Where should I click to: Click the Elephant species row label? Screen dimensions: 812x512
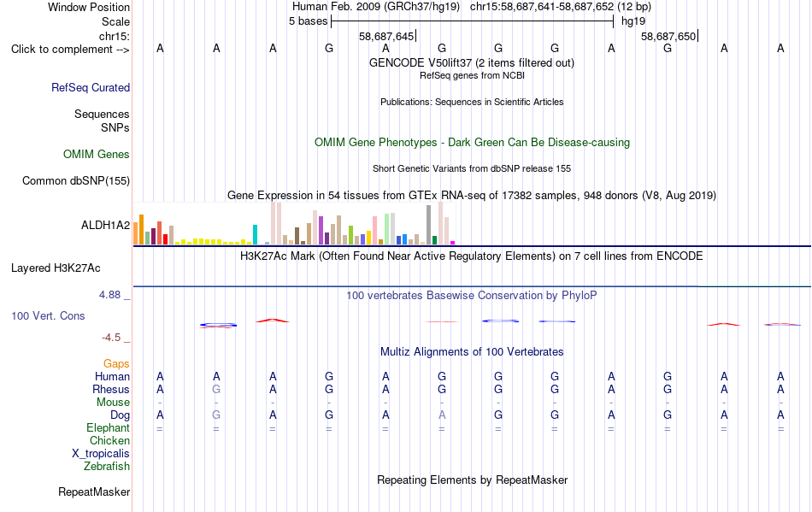(108, 427)
